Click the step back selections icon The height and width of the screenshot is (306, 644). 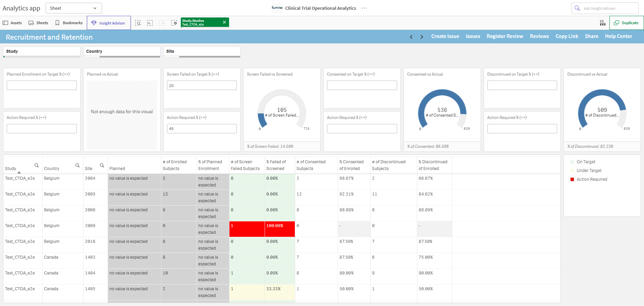tap(150, 23)
